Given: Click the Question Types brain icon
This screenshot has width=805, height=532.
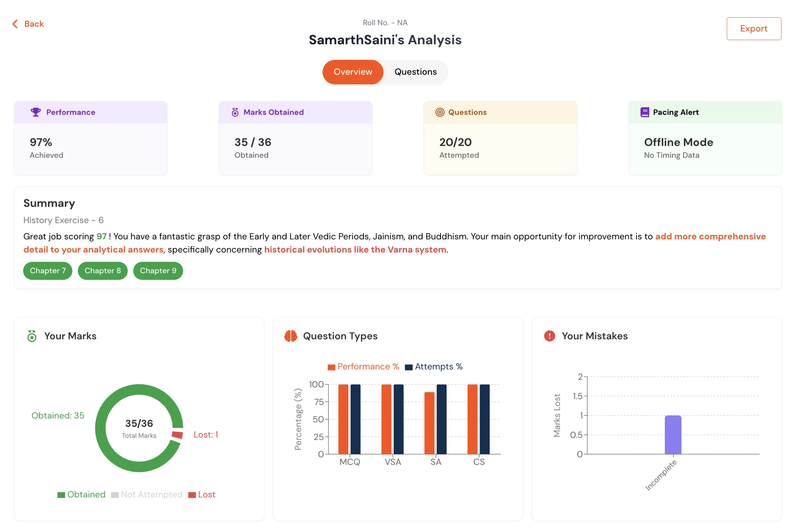Looking at the screenshot, I should (x=291, y=336).
